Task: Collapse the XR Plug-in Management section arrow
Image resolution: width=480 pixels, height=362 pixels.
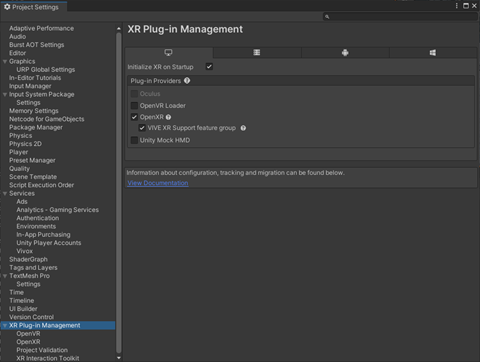Action: (x=5, y=326)
